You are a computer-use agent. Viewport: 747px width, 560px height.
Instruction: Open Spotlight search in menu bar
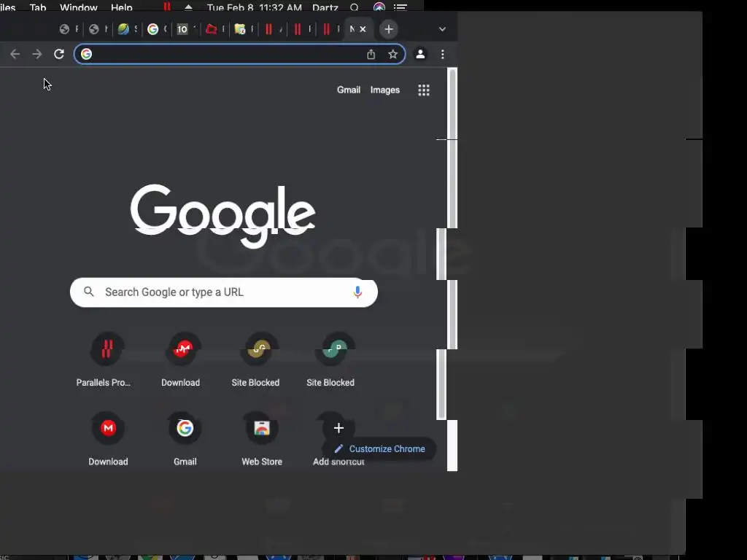[354, 7]
